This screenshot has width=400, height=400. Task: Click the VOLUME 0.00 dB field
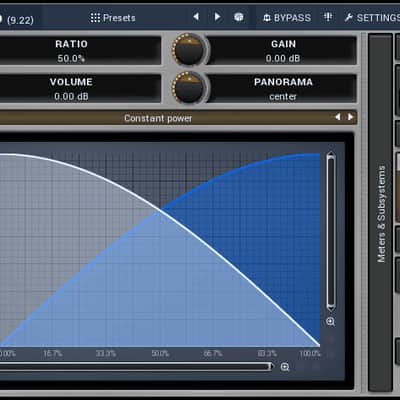(80, 89)
